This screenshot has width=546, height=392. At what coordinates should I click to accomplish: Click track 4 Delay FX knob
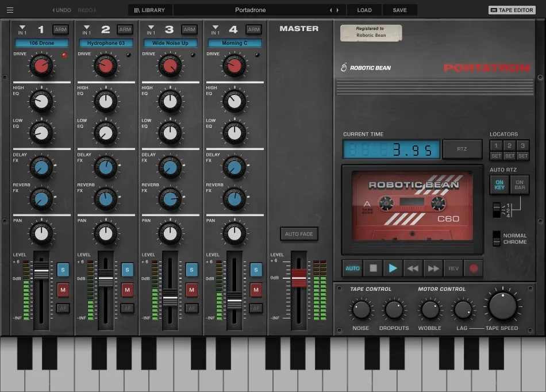pyautogui.click(x=234, y=167)
